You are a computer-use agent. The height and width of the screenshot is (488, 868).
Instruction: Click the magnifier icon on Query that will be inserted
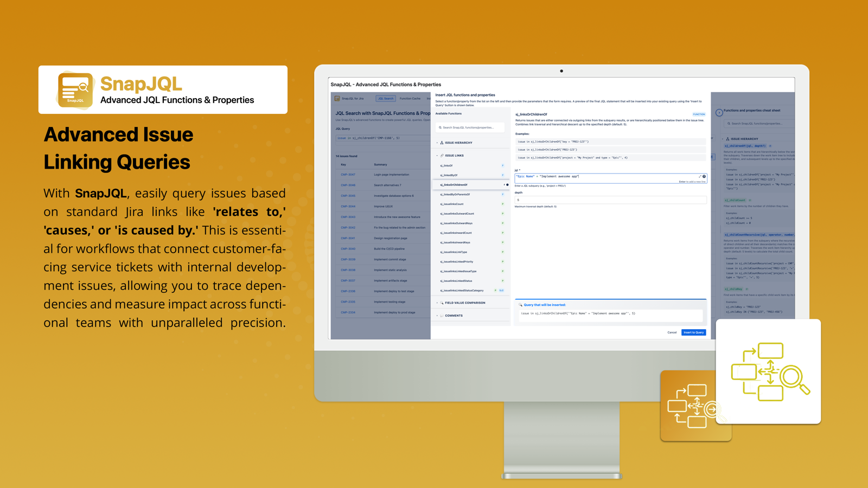520,305
